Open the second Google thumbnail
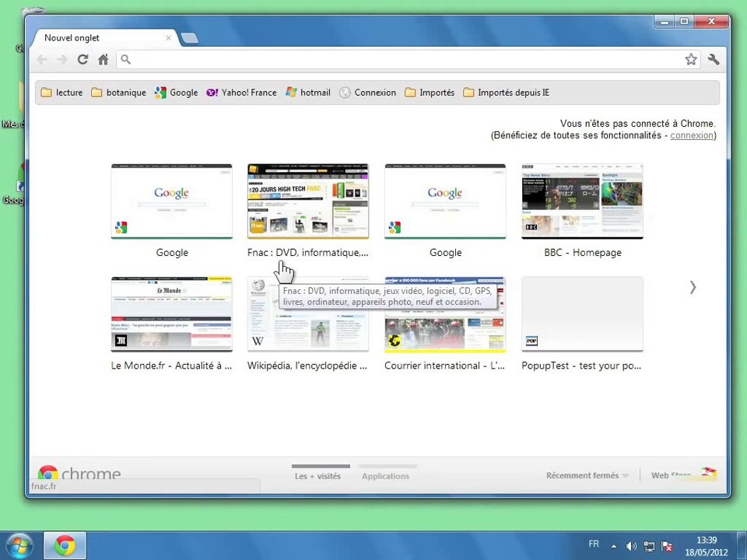747x560 pixels. point(445,201)
